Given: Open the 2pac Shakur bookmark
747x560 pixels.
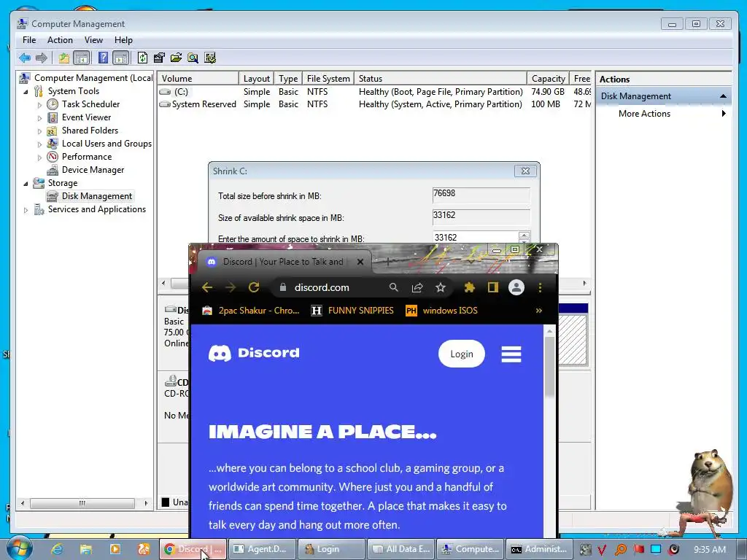Looking at the screenshot, I should click(251, 311).
